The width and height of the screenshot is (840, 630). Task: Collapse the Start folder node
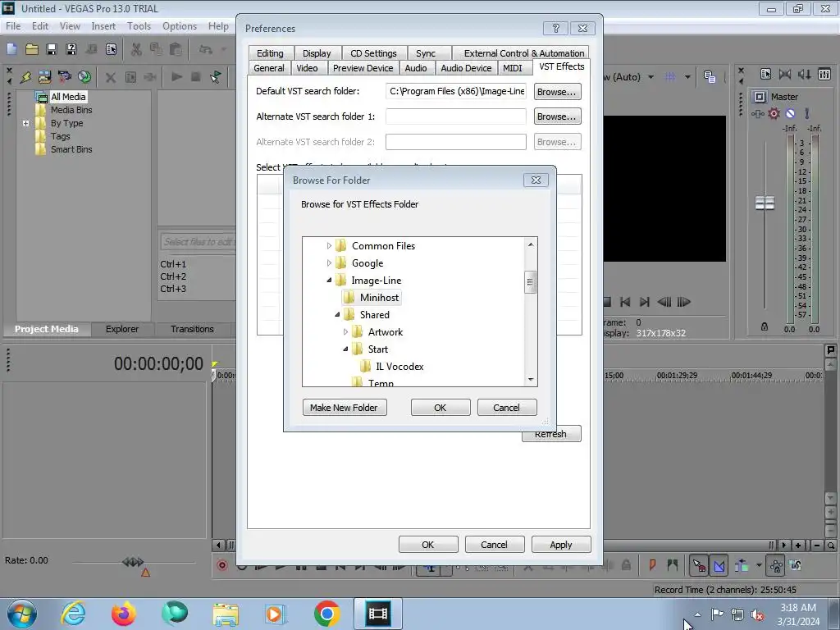pyautogui.click(x=345, y=349)
